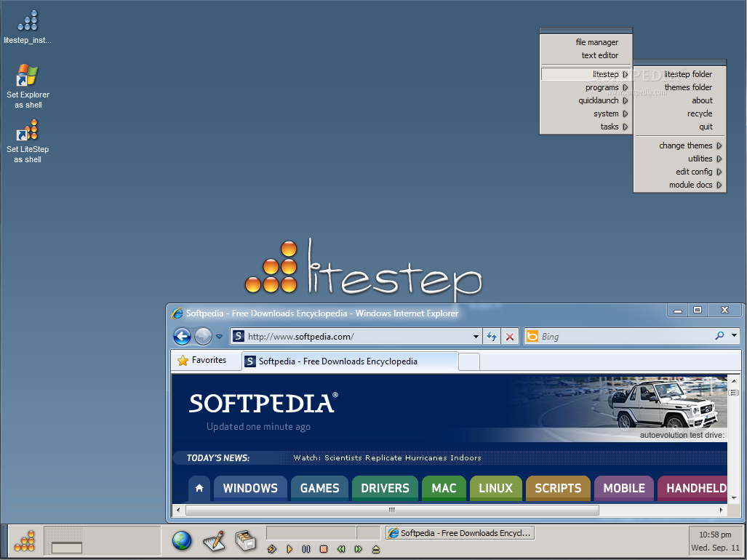Expand the utilities submenu
This screenshot has width=747, height=560.
tap(680, 159)
